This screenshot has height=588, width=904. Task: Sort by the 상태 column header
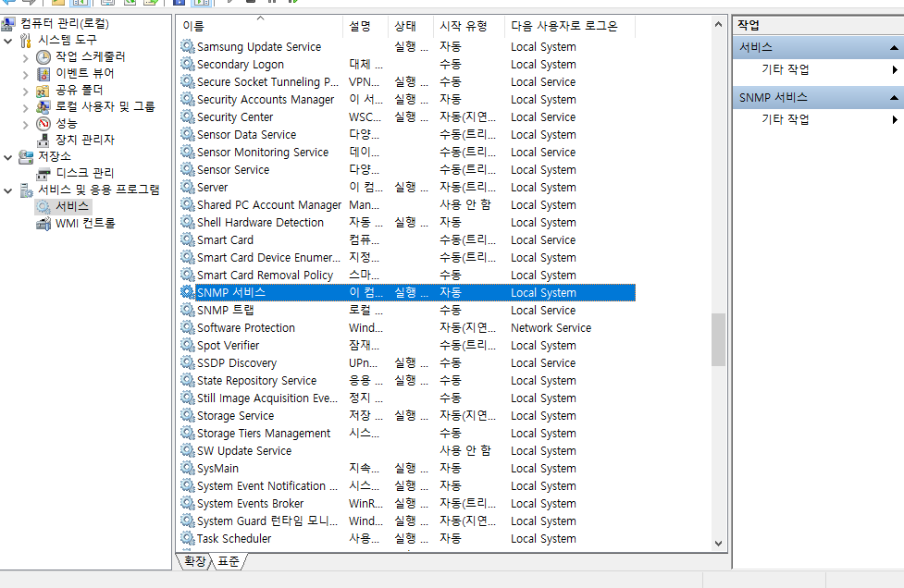(x=411, y=26)
